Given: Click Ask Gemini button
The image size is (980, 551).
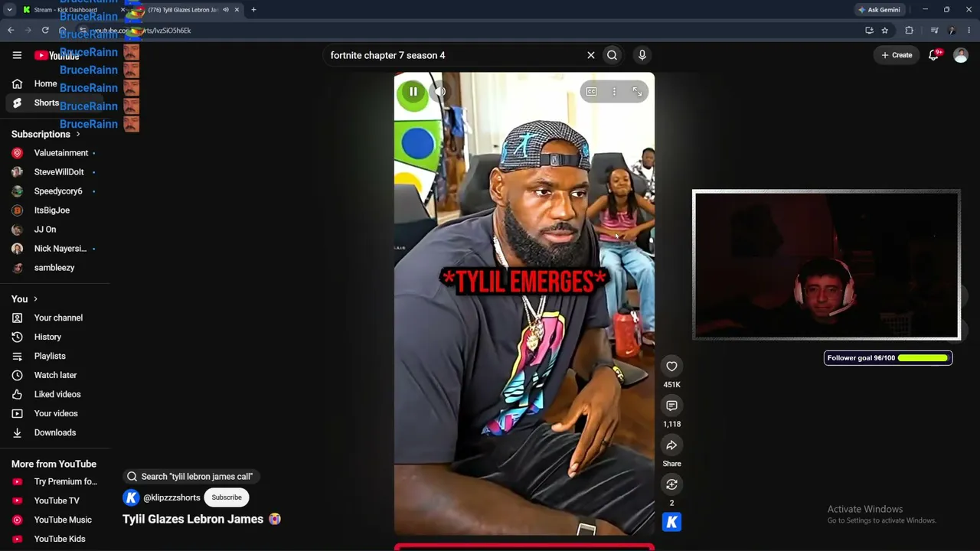Looking at the screenshot, I should pos(879,10).
